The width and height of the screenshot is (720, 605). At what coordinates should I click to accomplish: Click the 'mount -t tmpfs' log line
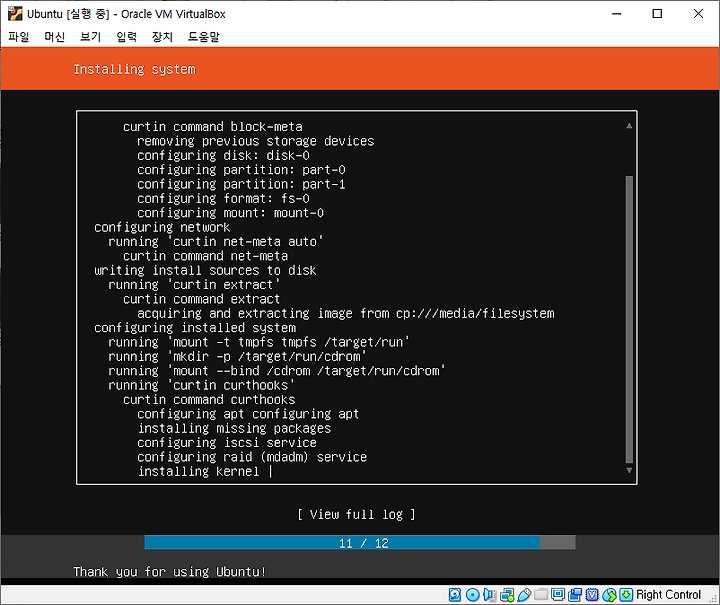[x=259, y=342]
